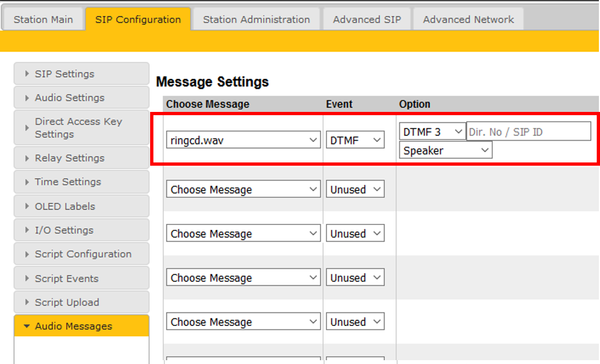Open the Station Main tab
600x364 pixels.
coord(43,20)
